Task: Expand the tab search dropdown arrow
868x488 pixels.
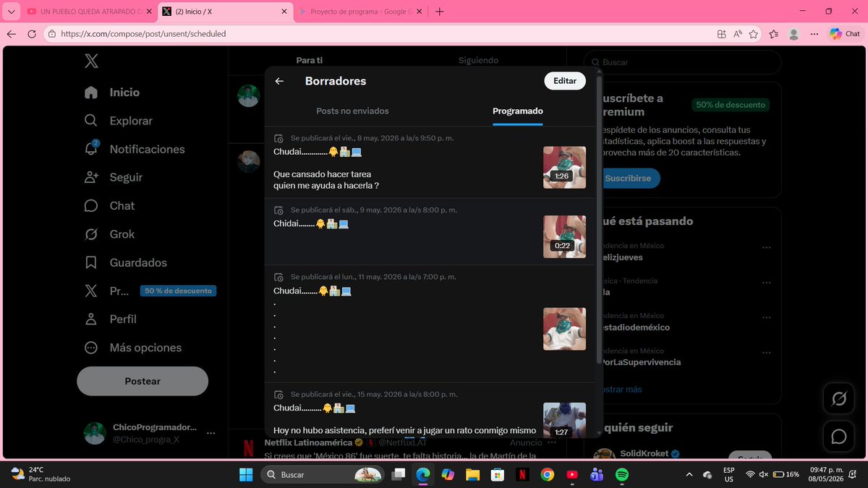Action: click(x=12, y=12)
